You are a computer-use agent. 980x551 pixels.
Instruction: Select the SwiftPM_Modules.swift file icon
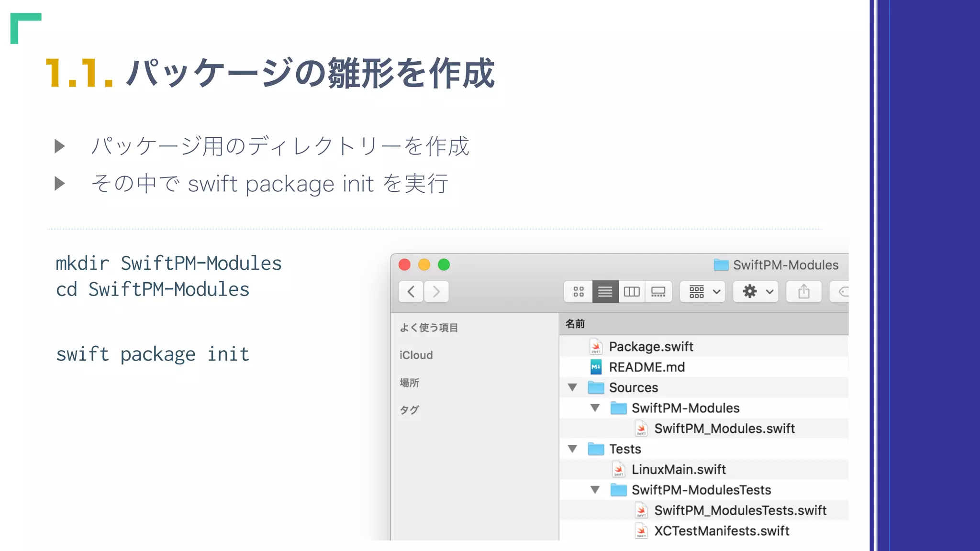642,429
